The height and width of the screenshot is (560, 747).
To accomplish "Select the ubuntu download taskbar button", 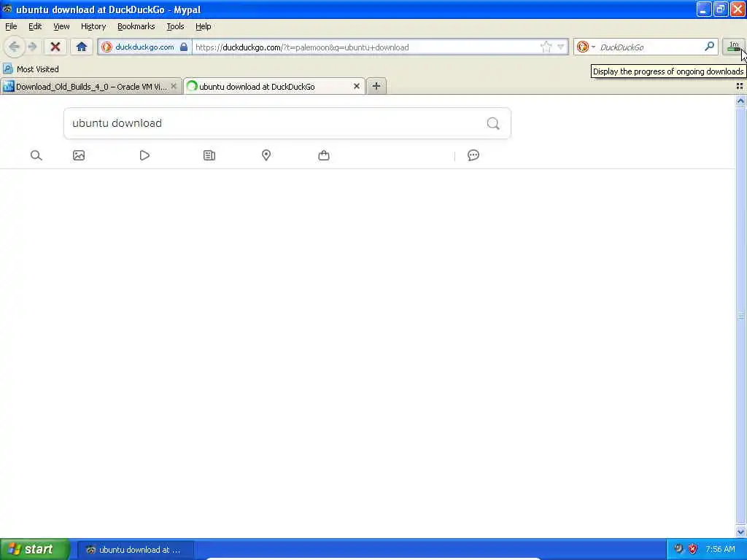I will pos(135,550).
